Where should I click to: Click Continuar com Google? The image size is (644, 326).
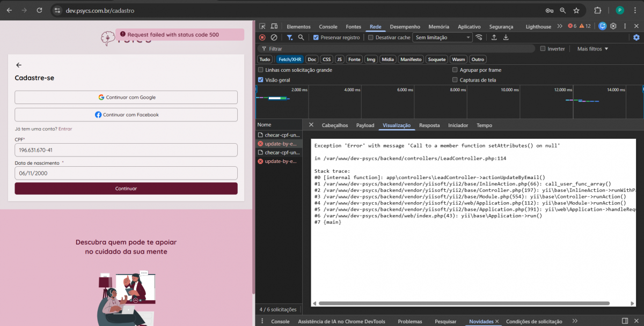point(126,98)
